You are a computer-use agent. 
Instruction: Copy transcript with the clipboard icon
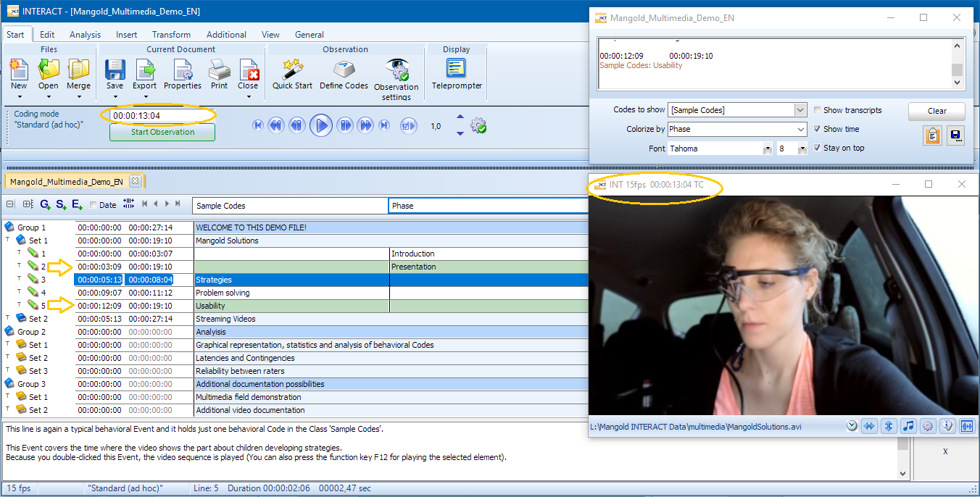(932, 135)
